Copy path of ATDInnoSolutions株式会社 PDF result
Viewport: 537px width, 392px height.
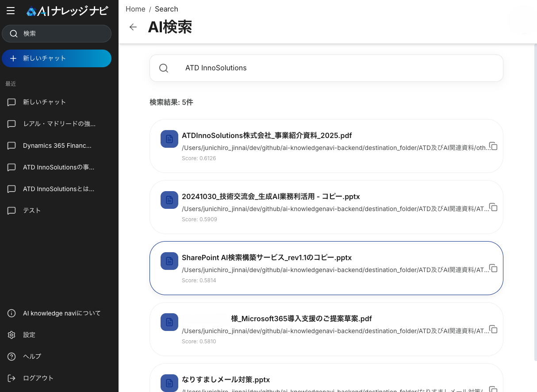pos(493,146)
